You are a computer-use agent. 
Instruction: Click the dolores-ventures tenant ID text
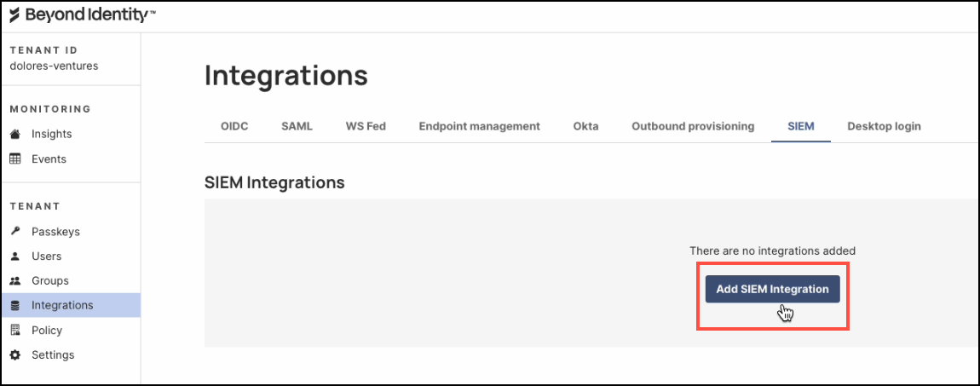pyautogui.click(x=54, y=66)
